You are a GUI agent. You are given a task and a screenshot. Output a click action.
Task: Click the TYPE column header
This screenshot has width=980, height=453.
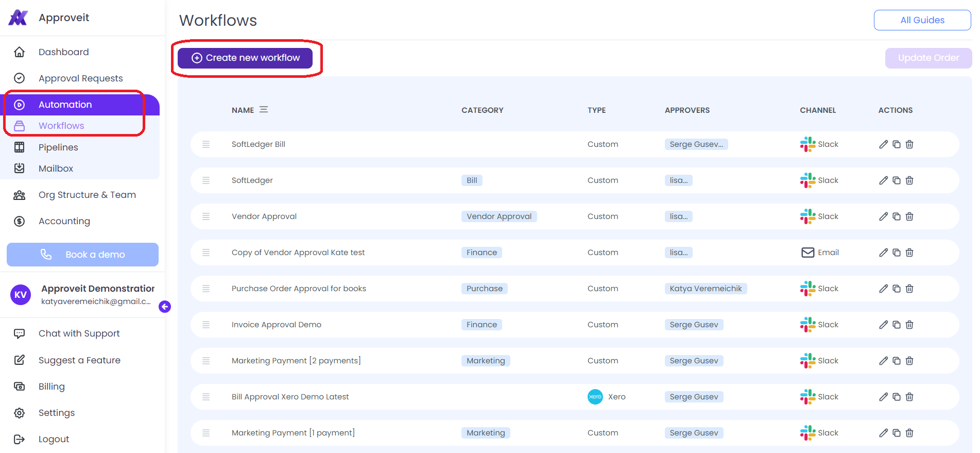[596, 110]
